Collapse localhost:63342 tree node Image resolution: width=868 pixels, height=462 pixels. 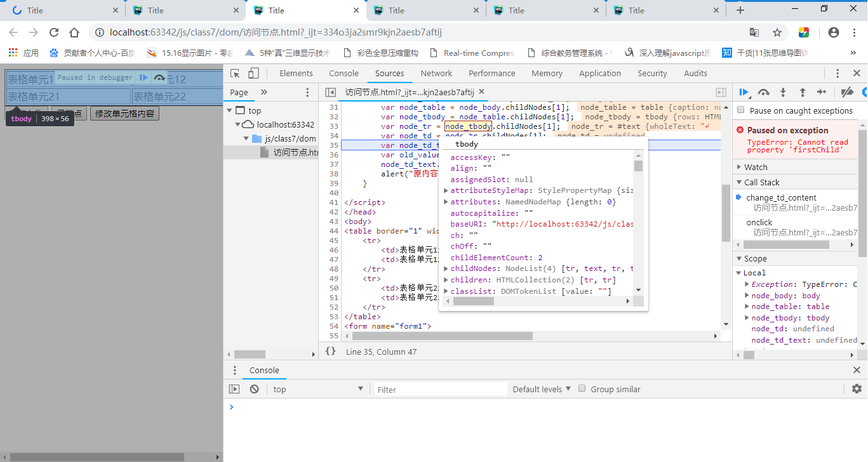[238, 124]
